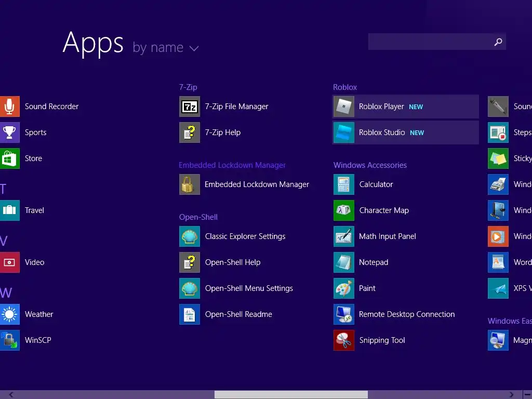The height and width of the screenshot is (399, 532).
Task: Launch the Notepad icon
Action: click(x=344, y=262)
